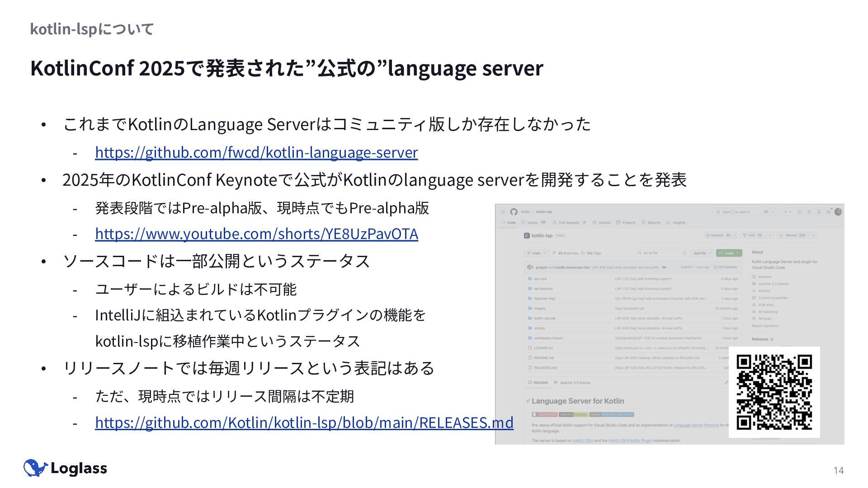
Task: Open the YouTube shorts YE8UzPavOTA link
Action: point(256,234)
